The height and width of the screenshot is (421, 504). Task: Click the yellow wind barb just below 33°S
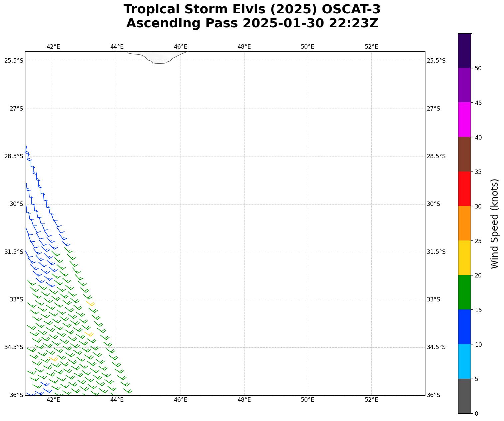[90, 303]
